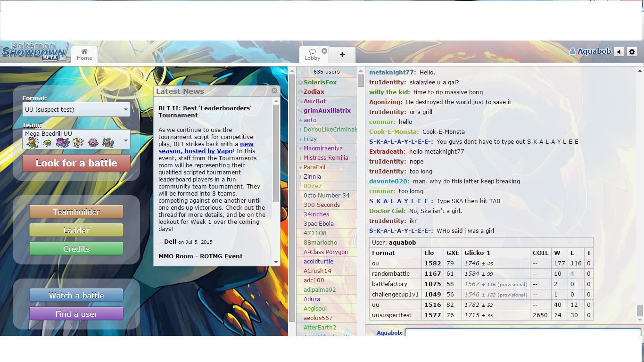This screenshot has width=644, height=362.
Task: Select user 300 Seconds in the list
Action: 322,205
